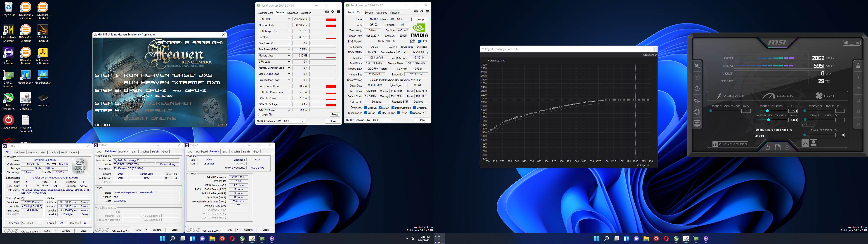Click the OC Scanner icon in Afterburner sidebar
868x244 pixels.
coord(697,101)
